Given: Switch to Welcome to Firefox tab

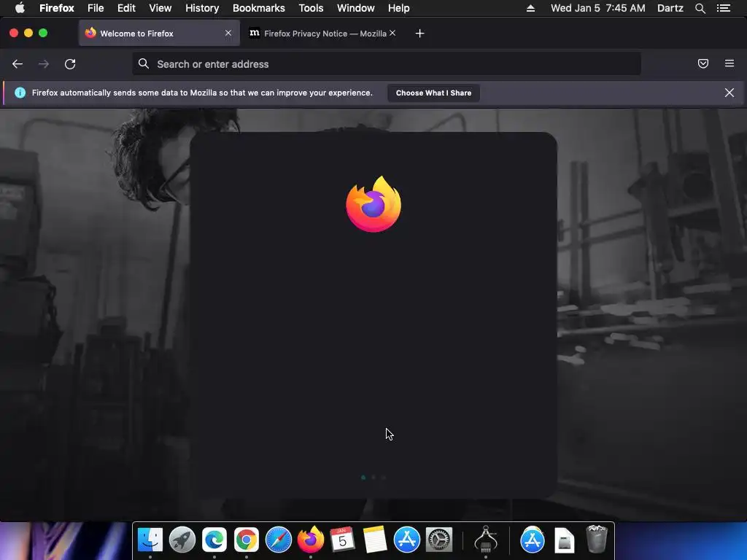Looking at the screenshot, I should coord(159,34).
